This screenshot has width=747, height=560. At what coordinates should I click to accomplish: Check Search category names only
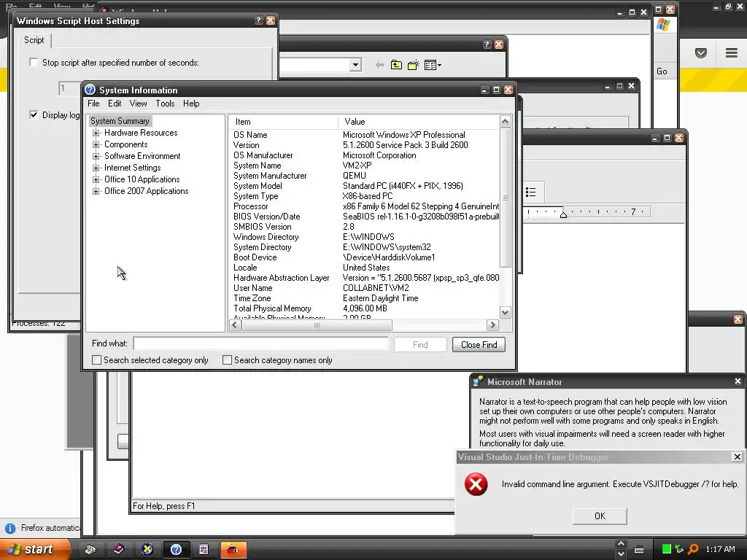(x=228, y=360)
